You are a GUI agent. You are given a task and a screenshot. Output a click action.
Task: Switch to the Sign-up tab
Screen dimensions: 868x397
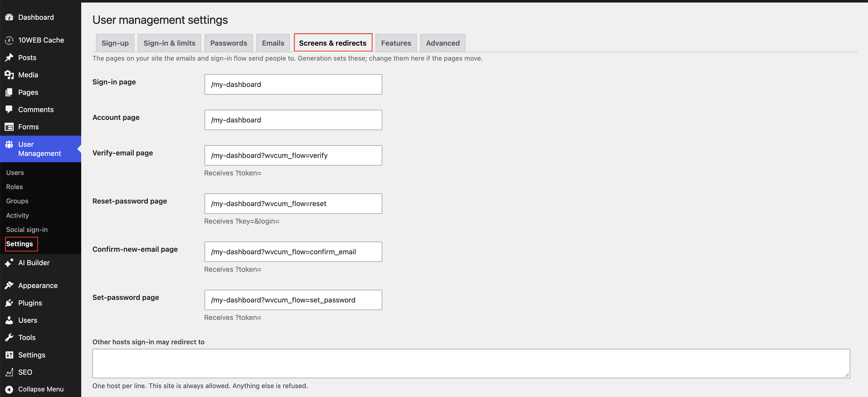point(115,43)
